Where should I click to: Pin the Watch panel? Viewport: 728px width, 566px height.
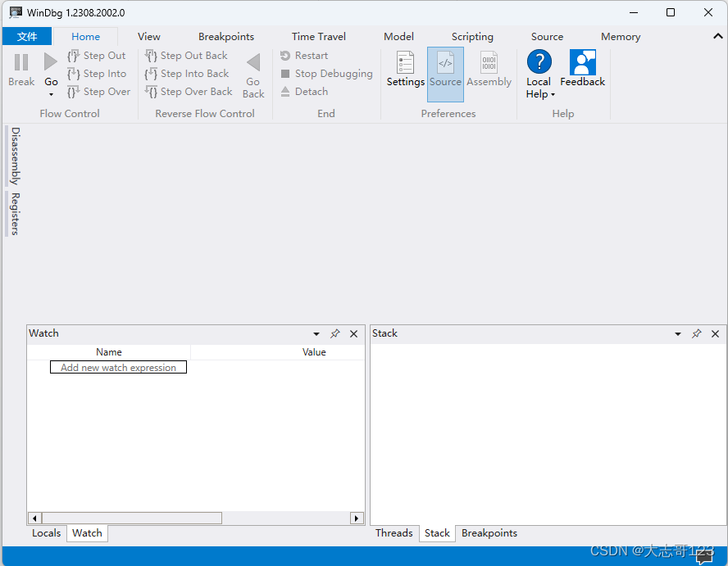coord(334,333)
